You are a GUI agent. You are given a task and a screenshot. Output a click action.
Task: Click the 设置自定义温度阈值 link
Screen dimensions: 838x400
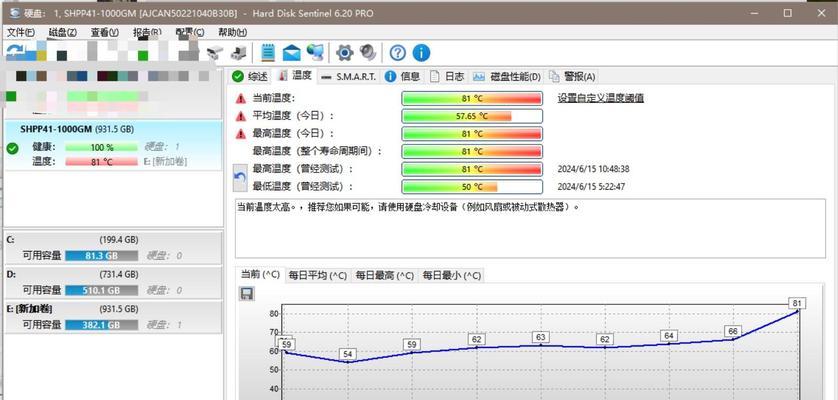[x=601, y=98]
